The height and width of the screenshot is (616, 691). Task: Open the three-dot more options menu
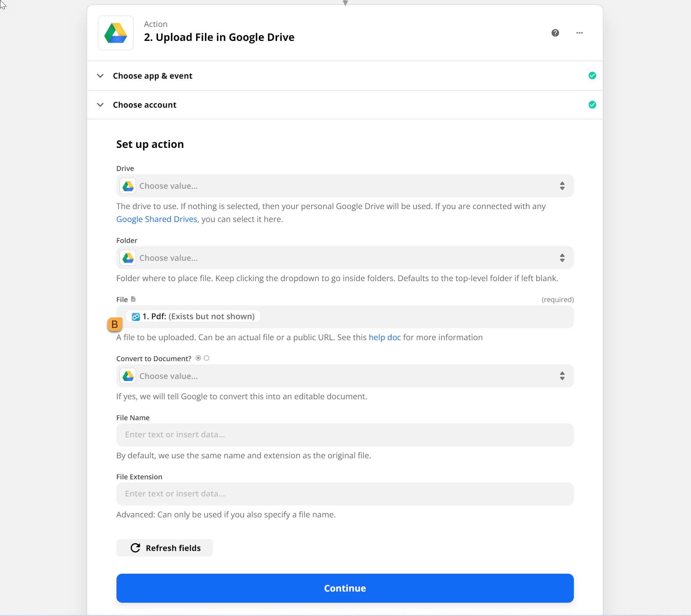tap(579, 33)
